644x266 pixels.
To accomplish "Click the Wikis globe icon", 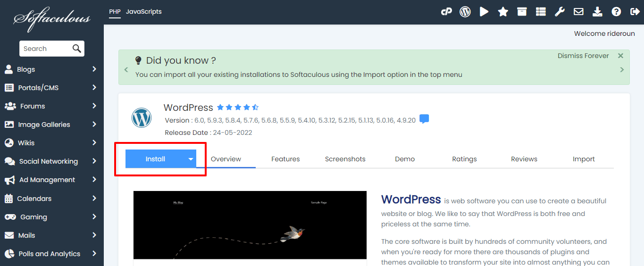I will click(8, 143).
